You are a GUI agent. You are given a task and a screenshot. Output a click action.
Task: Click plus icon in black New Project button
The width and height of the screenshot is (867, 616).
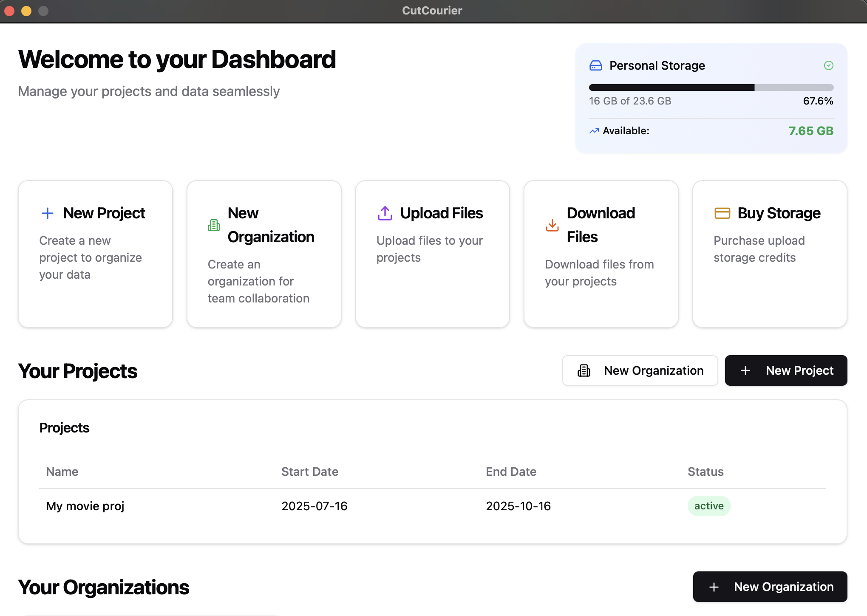pos(745,370)
